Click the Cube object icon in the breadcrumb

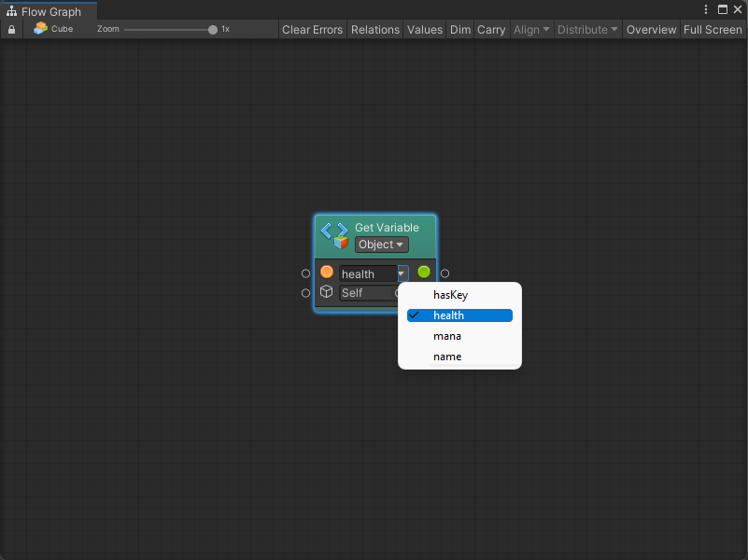tap(40, 29)
